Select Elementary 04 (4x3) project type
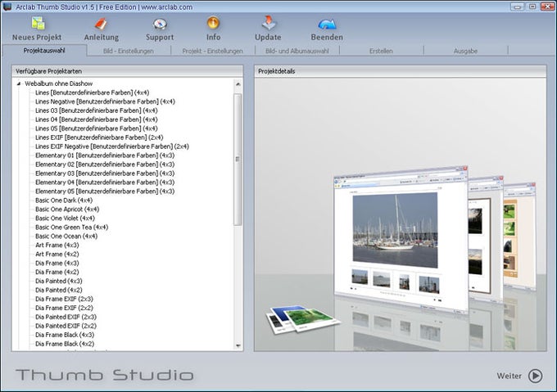Viewport: 557px width, 392px height. pyautogui.click(x=105, y=182)
